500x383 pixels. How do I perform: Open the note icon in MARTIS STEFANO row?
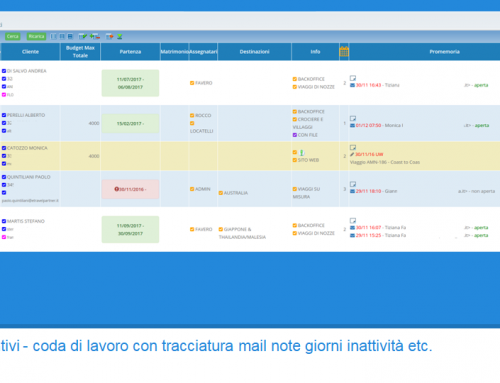(x=353, y=220)
